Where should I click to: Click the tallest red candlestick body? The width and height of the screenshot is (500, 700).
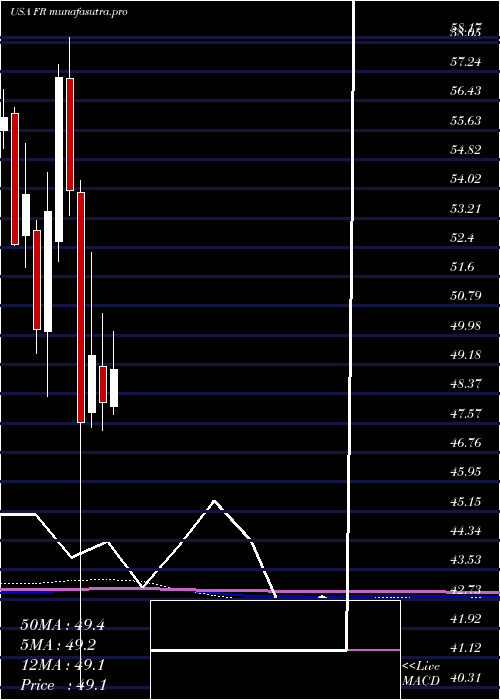pos(81,307)
